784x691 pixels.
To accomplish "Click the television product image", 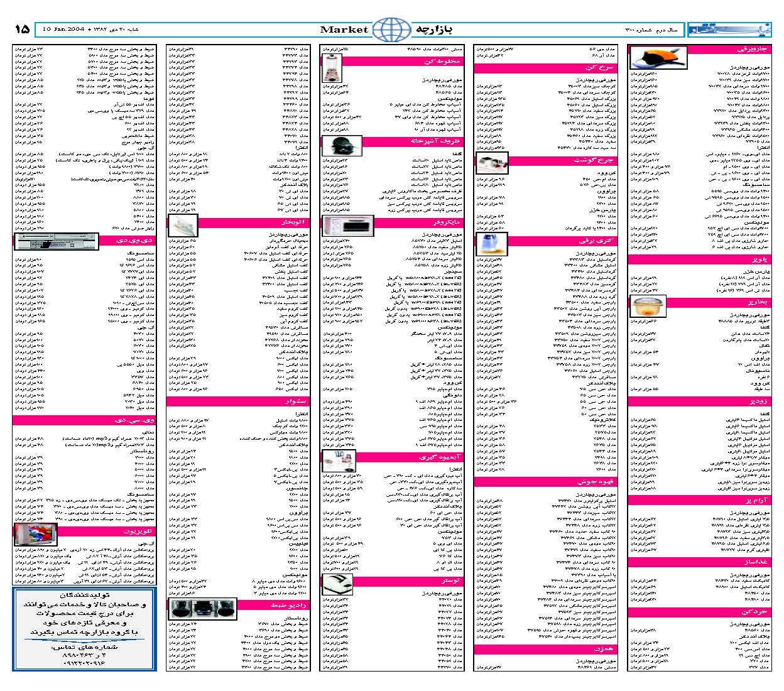I will tap(35, 535).
